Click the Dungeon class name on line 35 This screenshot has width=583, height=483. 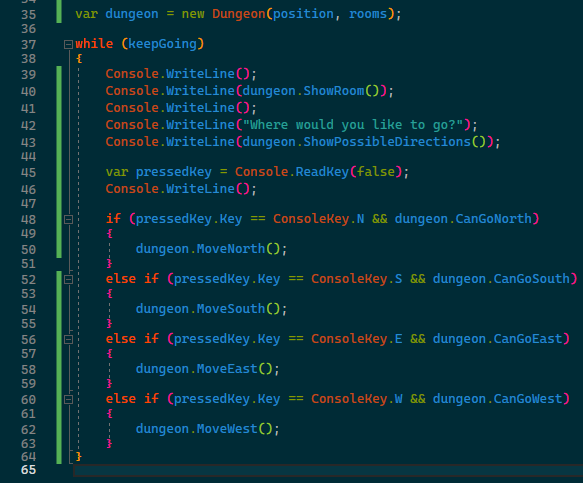pos(239,14)
